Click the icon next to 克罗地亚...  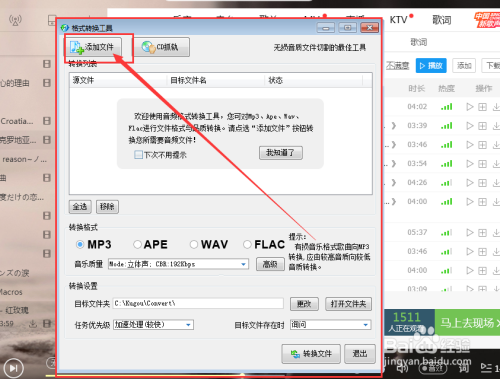tap(47, 140)
